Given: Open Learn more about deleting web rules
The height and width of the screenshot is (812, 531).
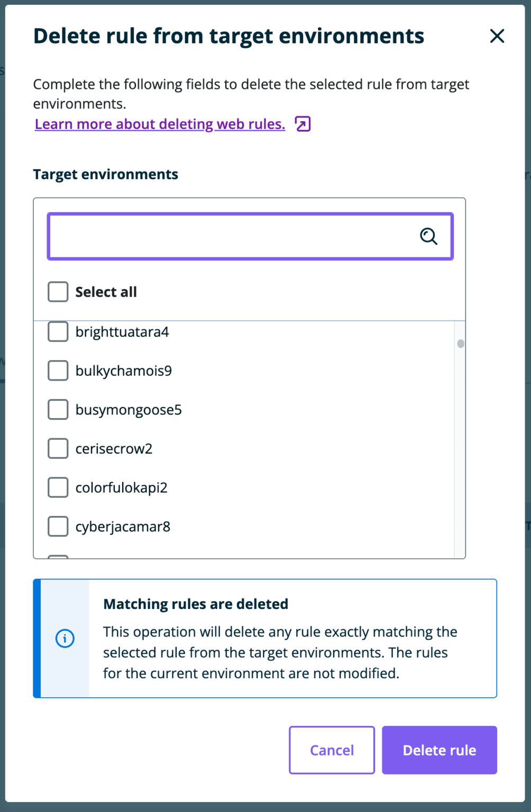Looking at the screenshot, I should pos(159,124).
